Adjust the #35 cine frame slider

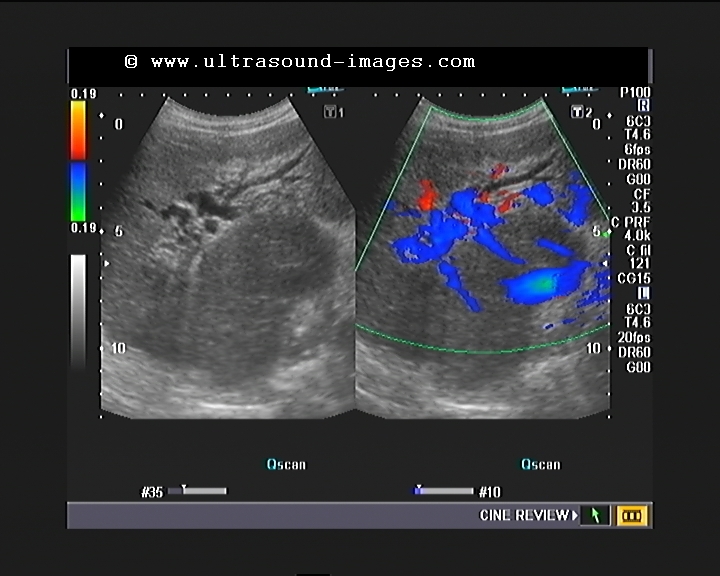click(197, 491)
